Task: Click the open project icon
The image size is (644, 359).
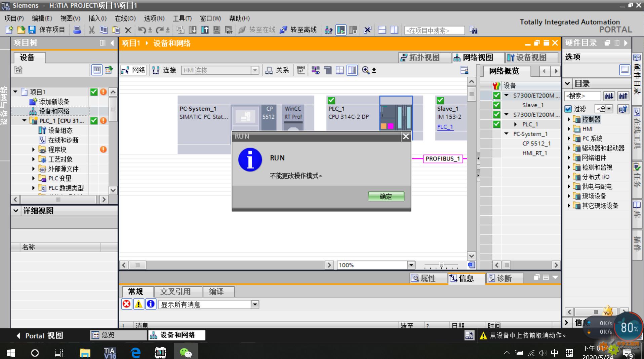Action: [21, 30]
